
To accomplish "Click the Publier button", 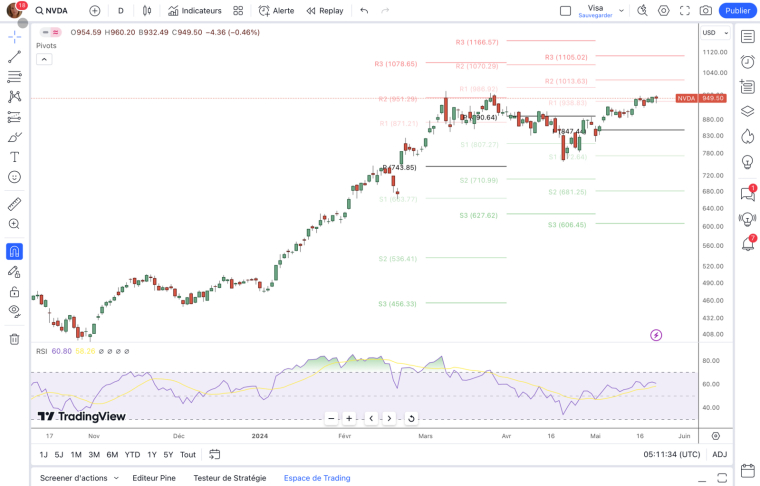I will click(738, 11).
